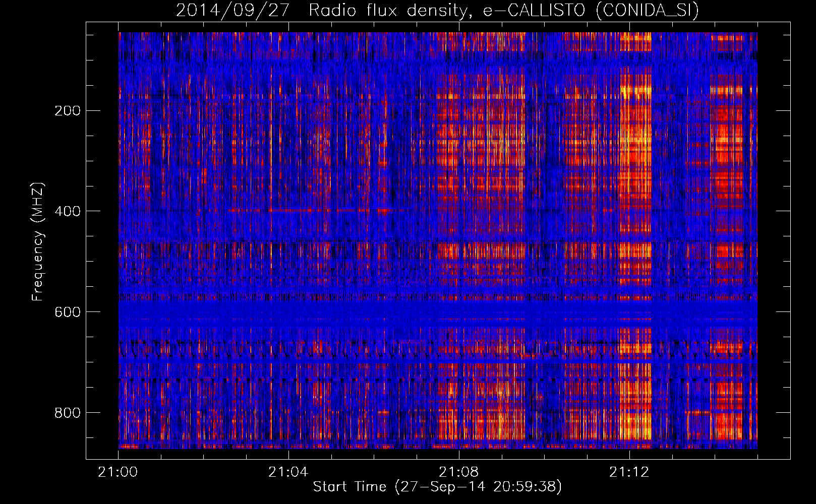The image size is (816, 504).
Task: Click the plot title '2014/09/27 Radio flux density'
Action: [437, 11]
